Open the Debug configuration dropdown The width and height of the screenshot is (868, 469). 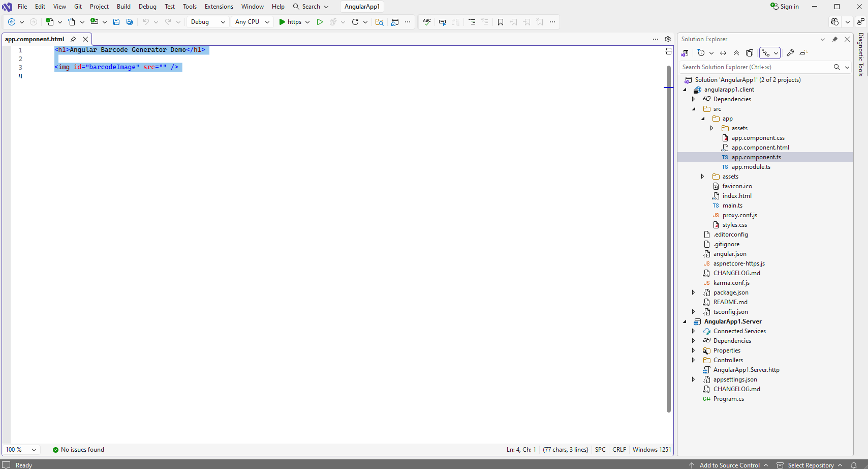click(208, 22)
